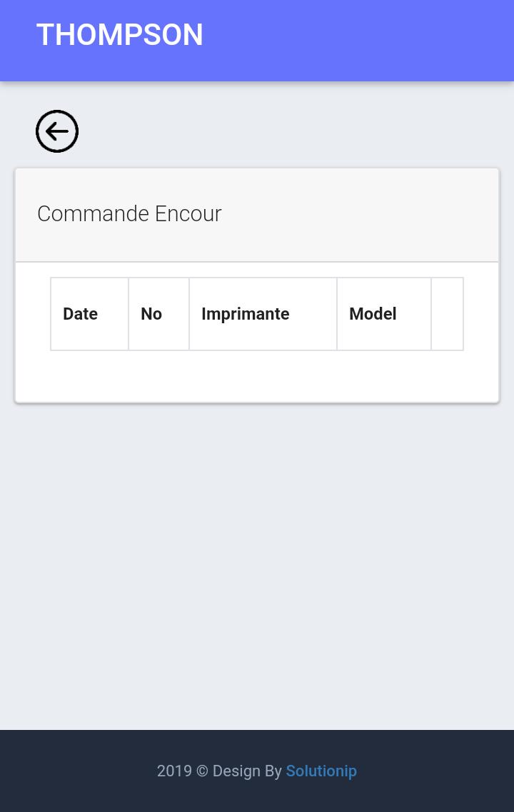Click the 2019 year text in footer
514x812 pixels.
pos(175,771)
